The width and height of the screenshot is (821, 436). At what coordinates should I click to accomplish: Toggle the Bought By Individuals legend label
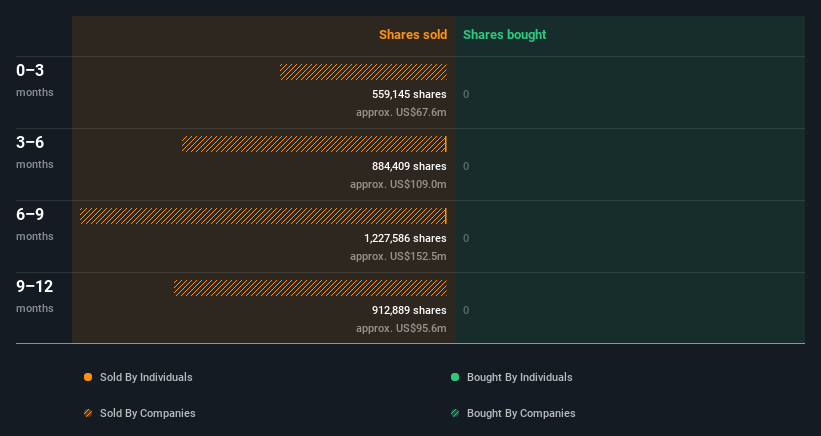tap(519, 377)
